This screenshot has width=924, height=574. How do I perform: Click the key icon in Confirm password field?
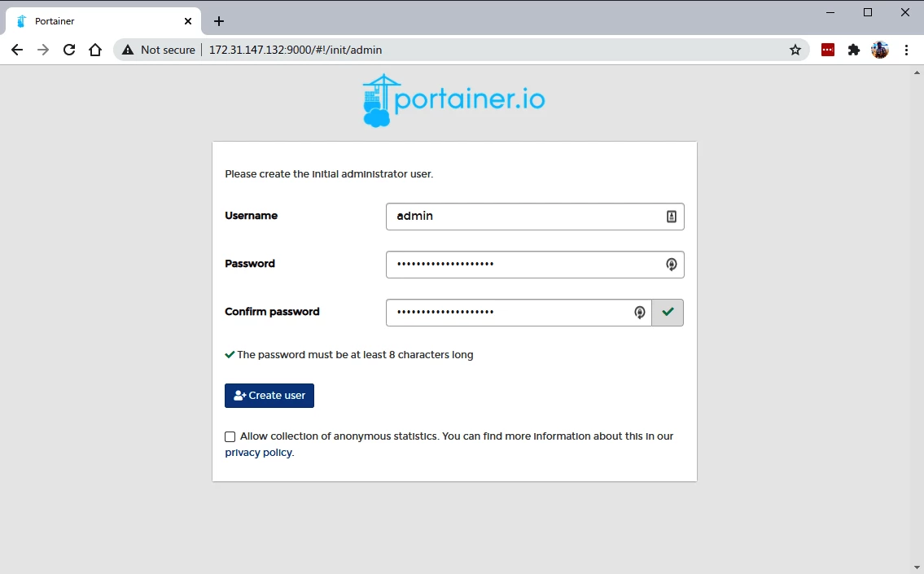pyautogui.click(x=640, y=313)
